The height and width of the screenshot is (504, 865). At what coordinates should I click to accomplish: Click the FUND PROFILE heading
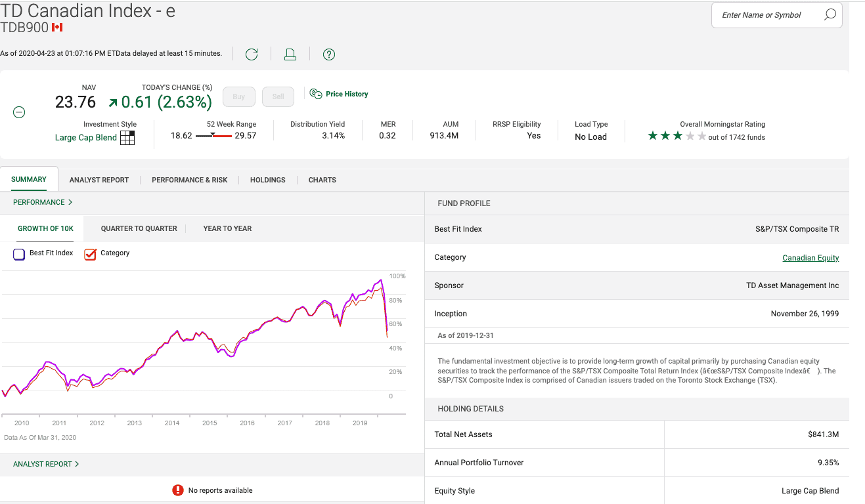(x=464, y=203)
